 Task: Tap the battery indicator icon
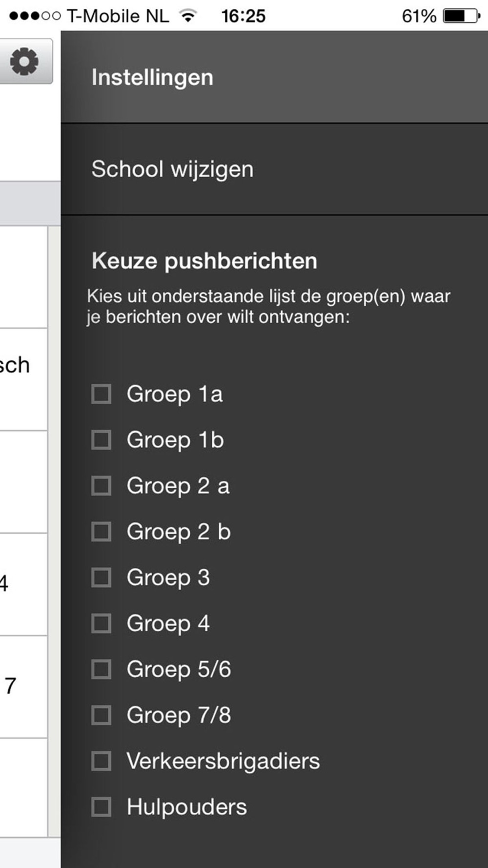[x=461, y=16]
